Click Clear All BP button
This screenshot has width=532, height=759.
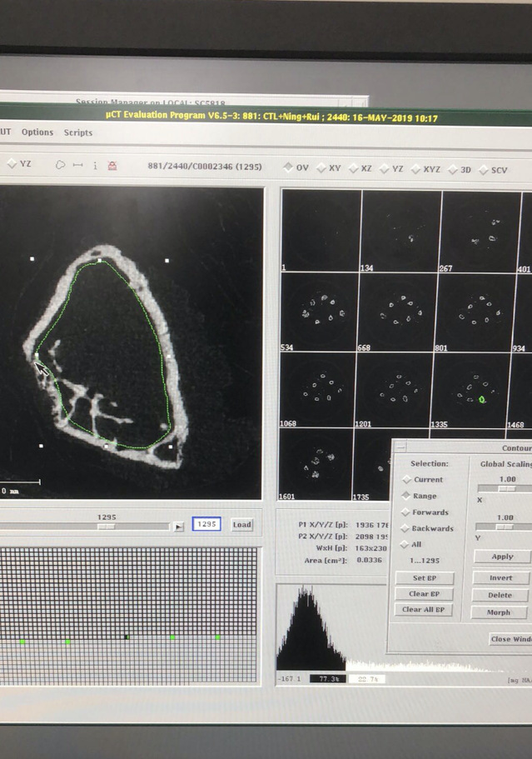(x=424, y=610)
